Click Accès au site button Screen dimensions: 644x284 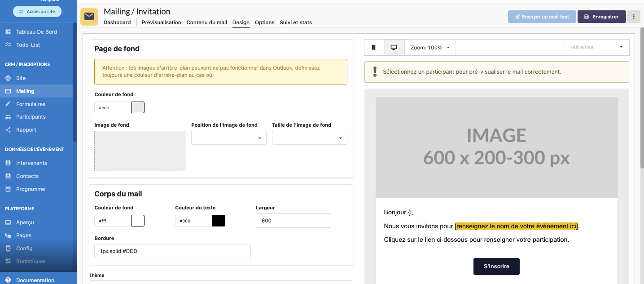tap(37, 12)
